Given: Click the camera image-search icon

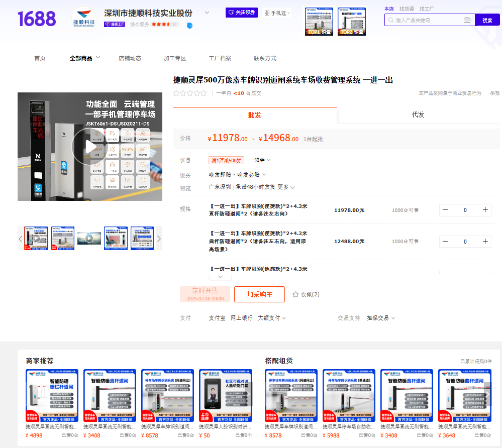Looking at the screenshot, I should point(467,20).
